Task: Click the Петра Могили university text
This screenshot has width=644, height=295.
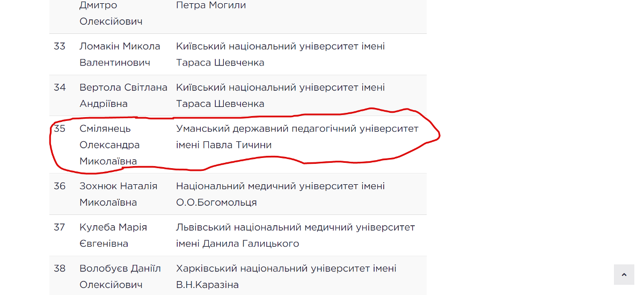Action: pos(211,5)
